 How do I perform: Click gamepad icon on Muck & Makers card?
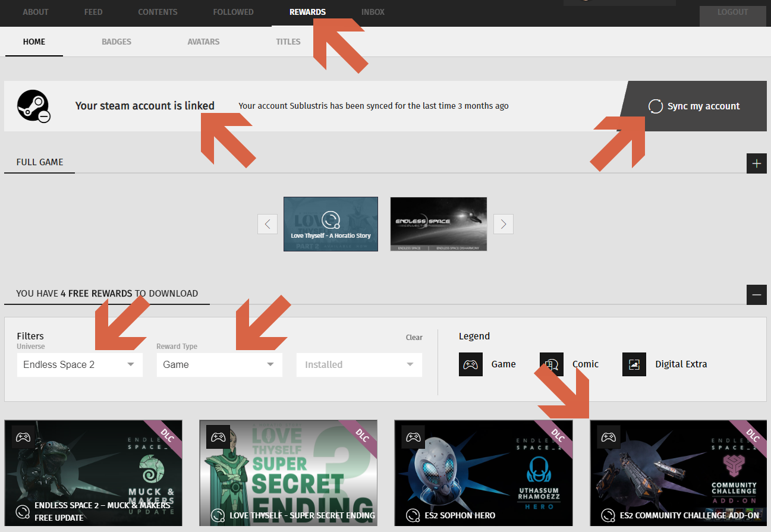pos(23,437)
